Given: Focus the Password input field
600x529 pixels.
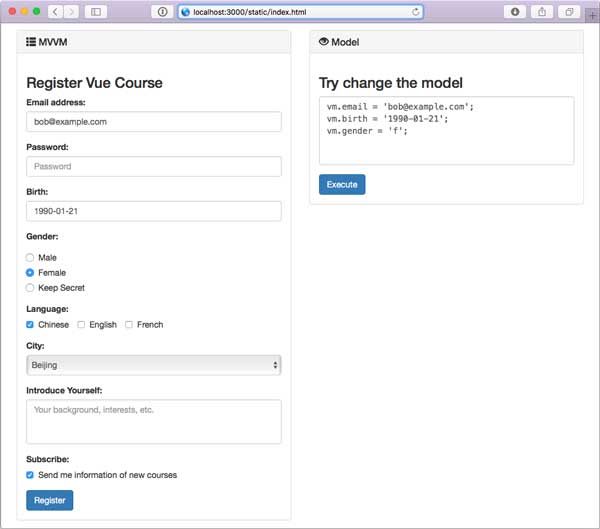Looking at the screenshot, I should (153, 167).
